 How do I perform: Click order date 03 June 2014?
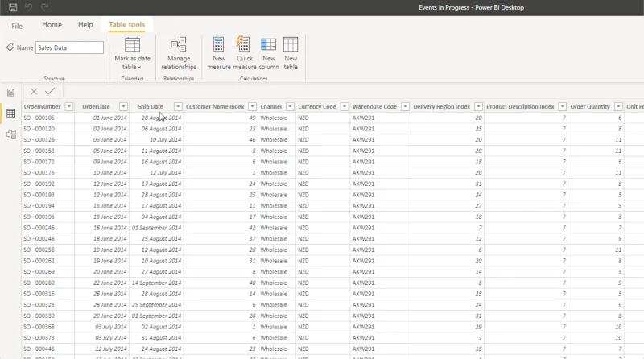(109, 140)
